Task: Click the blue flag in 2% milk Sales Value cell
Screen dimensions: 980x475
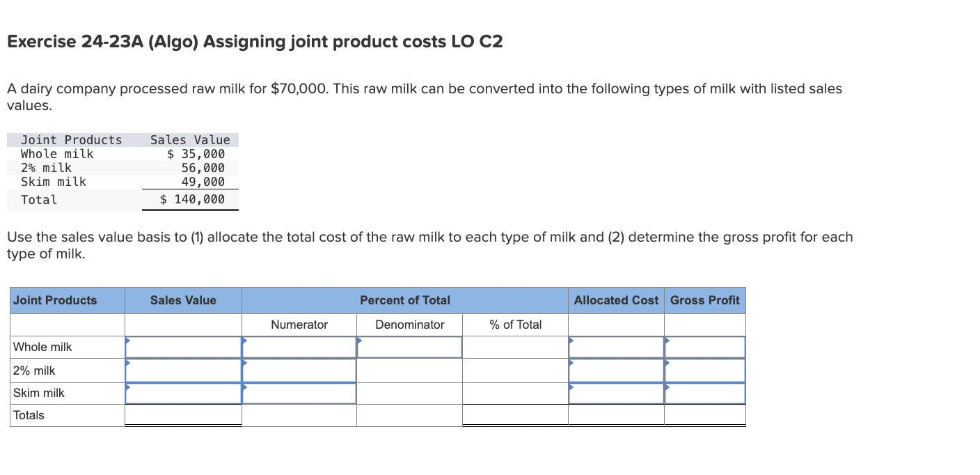Action: click(x=127, y=365)
